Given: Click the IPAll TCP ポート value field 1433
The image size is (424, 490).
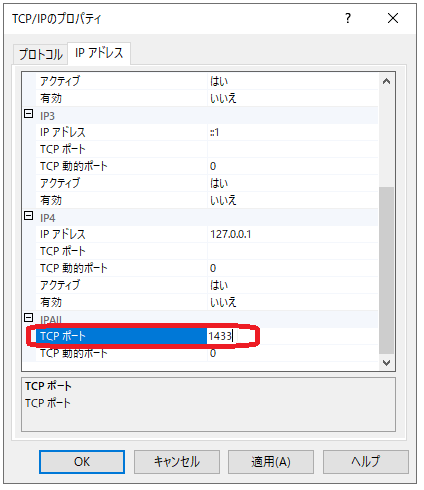Looking at the screenshot, I should click(293, 336).
